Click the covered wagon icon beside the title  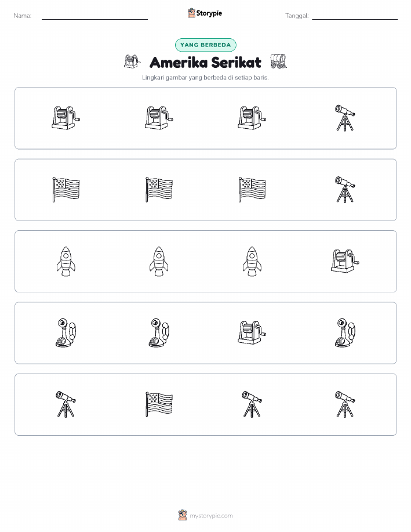pos(278,61)
